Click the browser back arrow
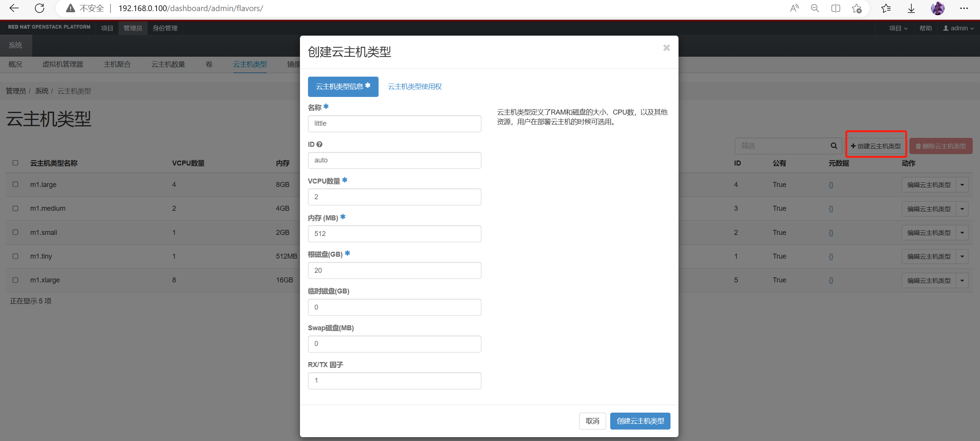The image size is (980, 441). point(14,8)
